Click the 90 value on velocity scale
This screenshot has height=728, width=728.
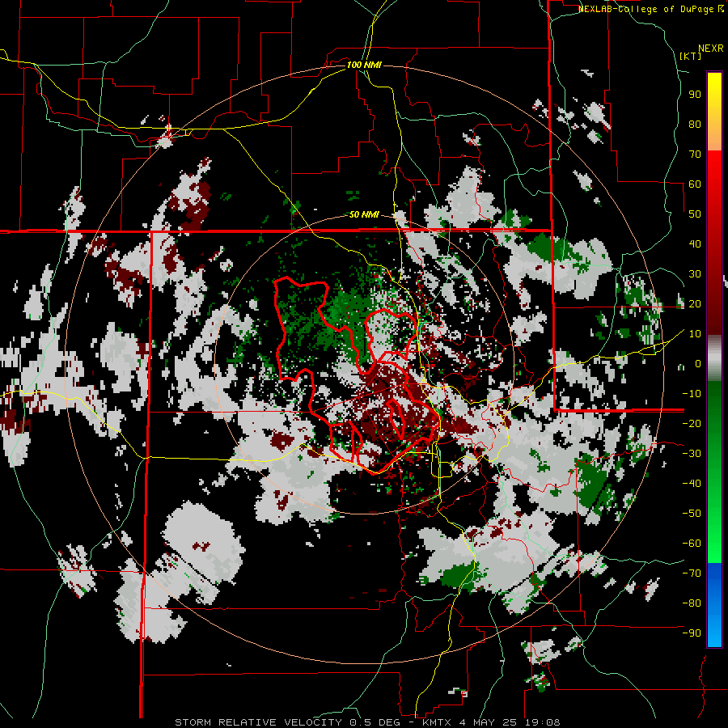695,95
